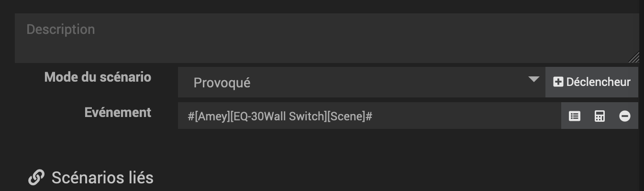
Task: Expand the Mode du scénario dropdown arrow
Action: (x=533, y=79)
